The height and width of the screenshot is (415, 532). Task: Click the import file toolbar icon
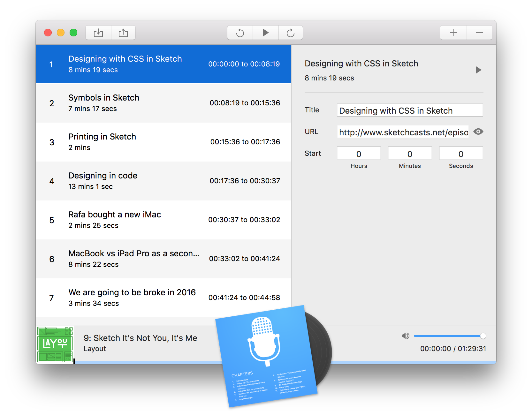98,33
